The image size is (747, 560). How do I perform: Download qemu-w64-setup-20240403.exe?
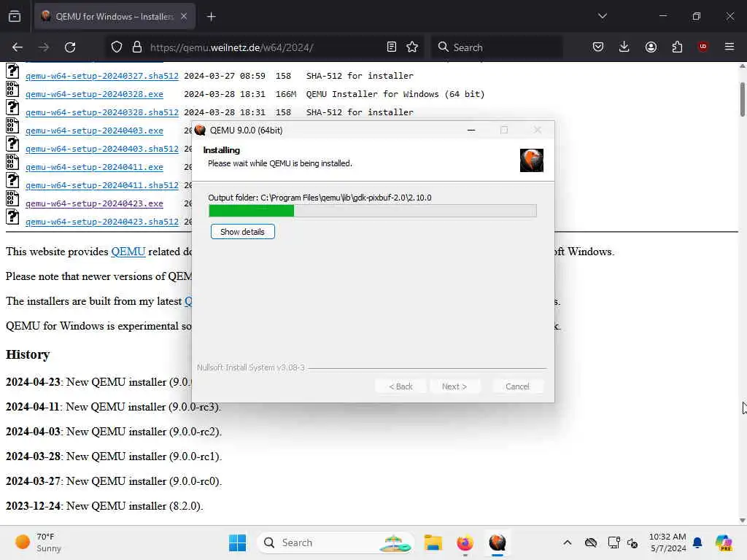pyautogui.click(x=94, y=131)
